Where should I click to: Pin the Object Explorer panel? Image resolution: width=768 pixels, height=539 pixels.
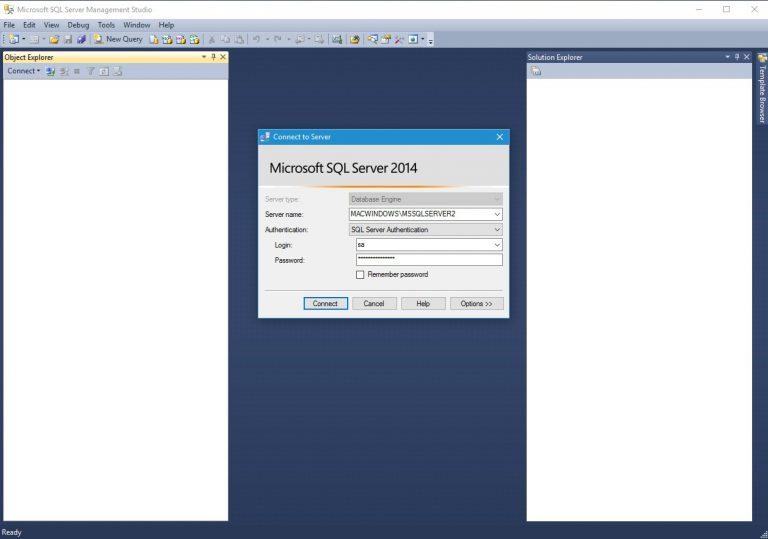[213, 57]
